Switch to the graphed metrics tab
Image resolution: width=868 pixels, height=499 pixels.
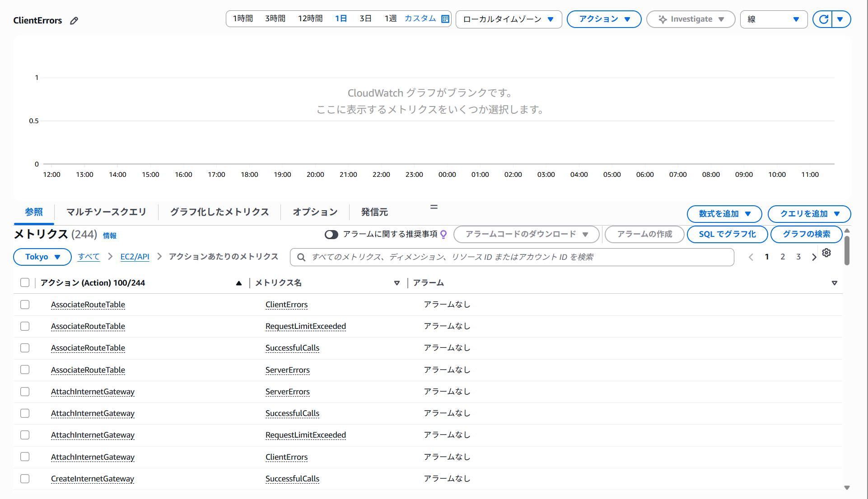(219, 212)
